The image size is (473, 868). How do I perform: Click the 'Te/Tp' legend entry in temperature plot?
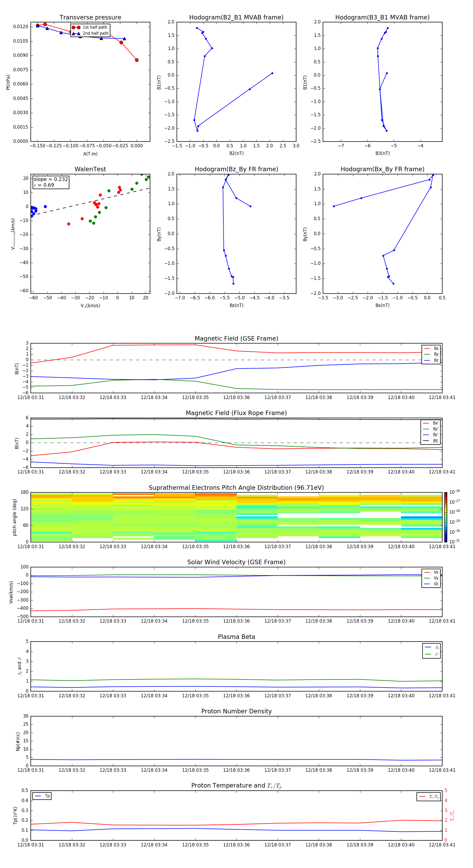429,796
